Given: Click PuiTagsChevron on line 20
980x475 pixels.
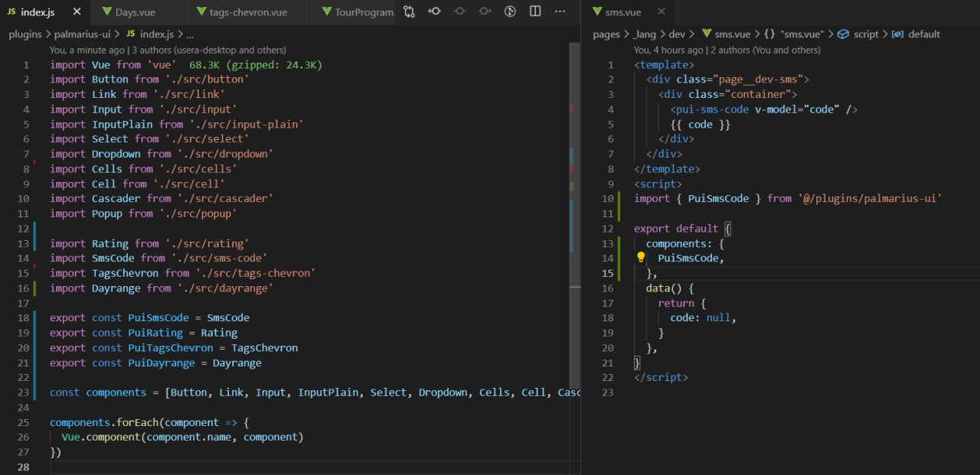Looking at the screenshot, I should coord(171,348).
